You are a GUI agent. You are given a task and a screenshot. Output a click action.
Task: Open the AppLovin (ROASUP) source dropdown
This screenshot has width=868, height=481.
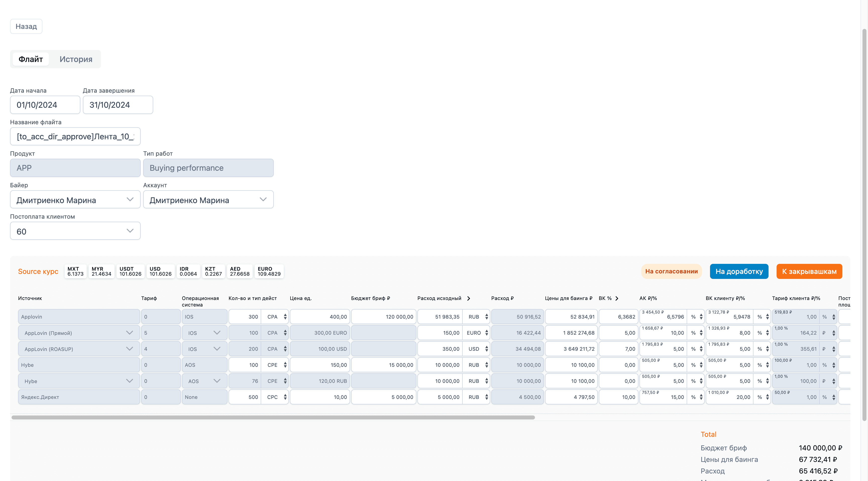click(x=79, y=349)
